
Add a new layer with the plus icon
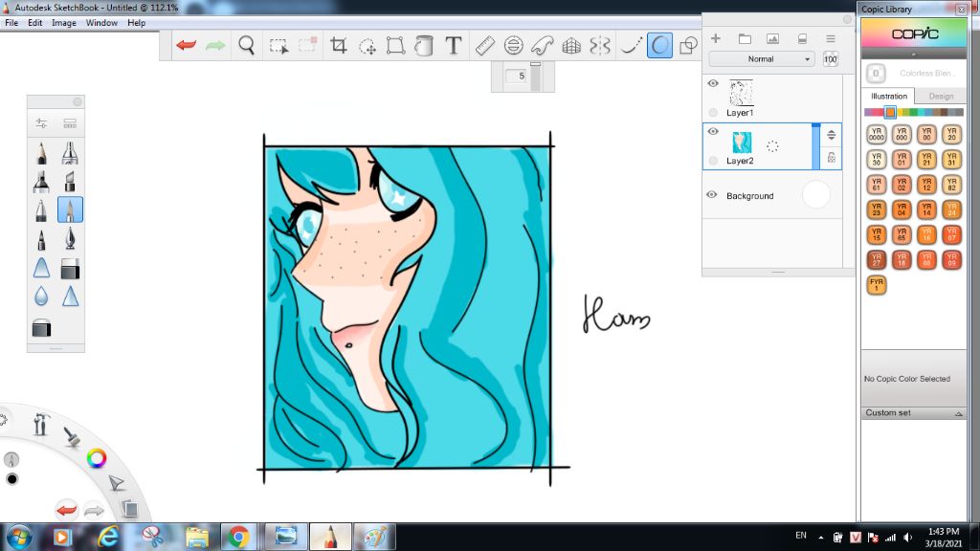coord(716,38)
